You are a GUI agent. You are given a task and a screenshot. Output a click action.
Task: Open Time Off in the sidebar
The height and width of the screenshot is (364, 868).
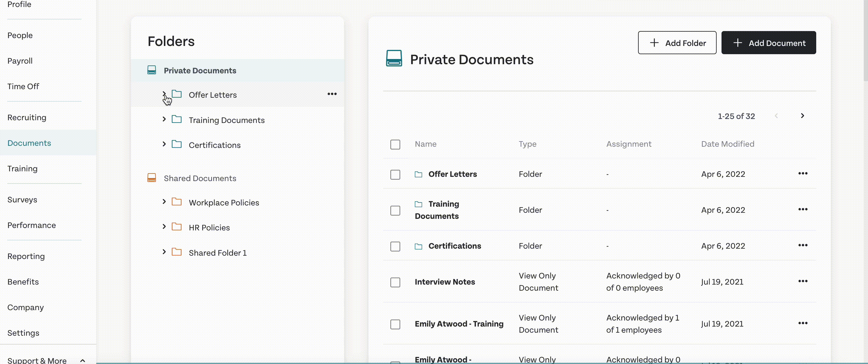tap(23, 86)
